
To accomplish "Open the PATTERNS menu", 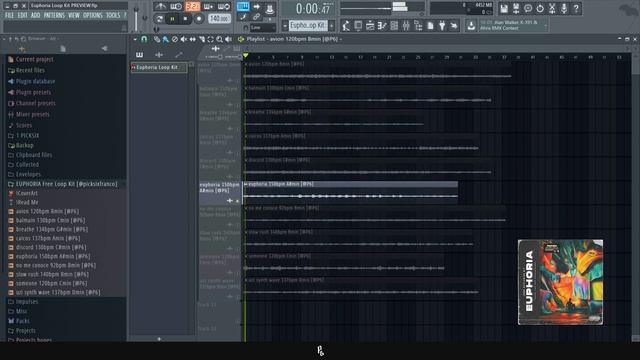I will (54, 15).
